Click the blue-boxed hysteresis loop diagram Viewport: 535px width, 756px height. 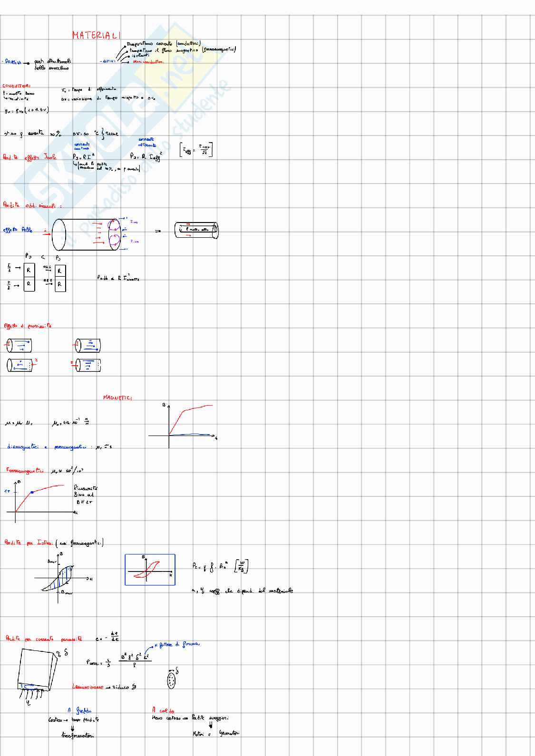[x=150, y=570]
